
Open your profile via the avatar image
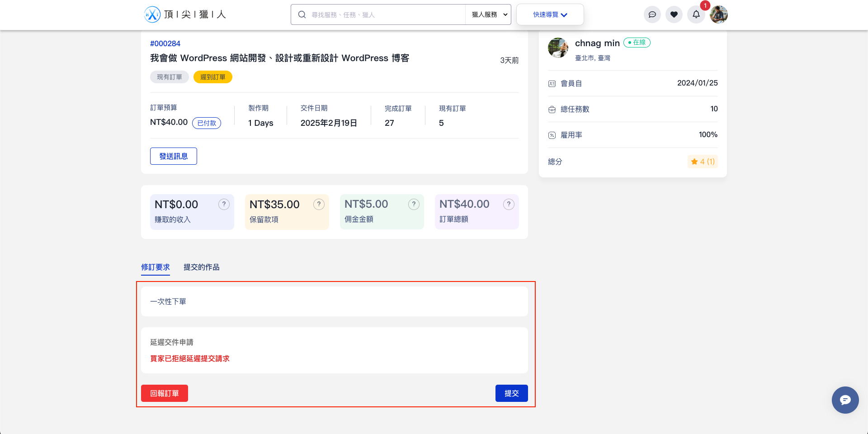[x=718, y=14]
